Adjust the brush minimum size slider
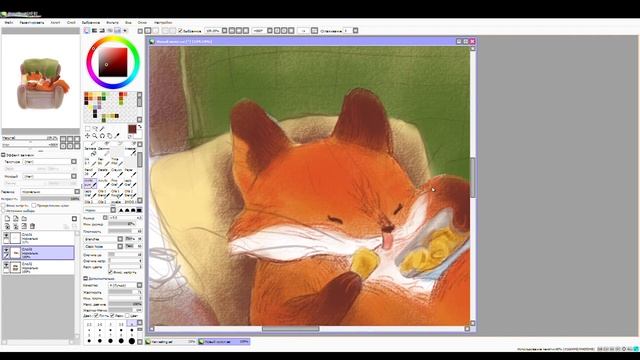 point(122,224)
